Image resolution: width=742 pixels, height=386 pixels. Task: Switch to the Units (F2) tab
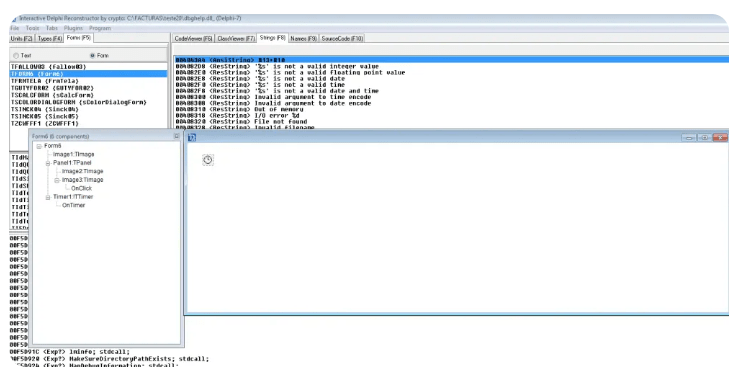pyautogui.click(x=21, y=39)
